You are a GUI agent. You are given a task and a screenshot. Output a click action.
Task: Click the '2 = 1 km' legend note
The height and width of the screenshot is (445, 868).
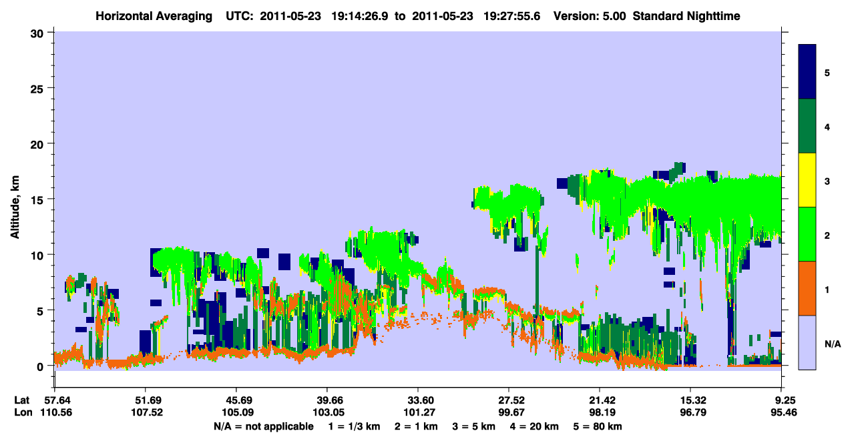(x=417, y=426)
